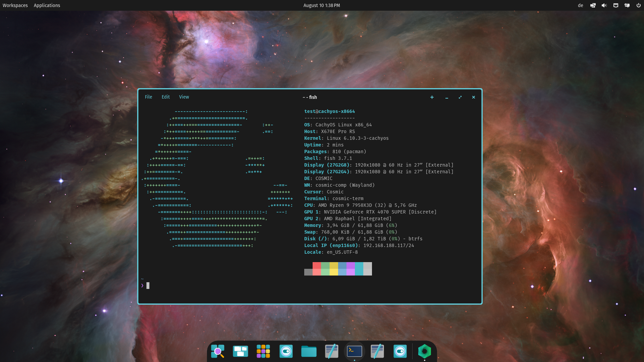
Task: Open the terminal View menu
Action: tap(184, 97)
